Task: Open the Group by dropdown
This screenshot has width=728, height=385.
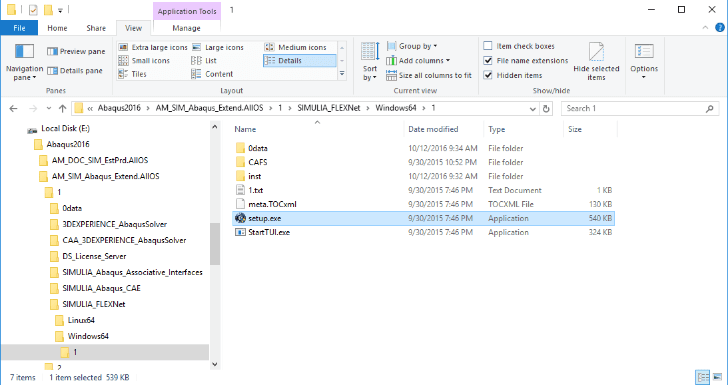Action: 412,46
